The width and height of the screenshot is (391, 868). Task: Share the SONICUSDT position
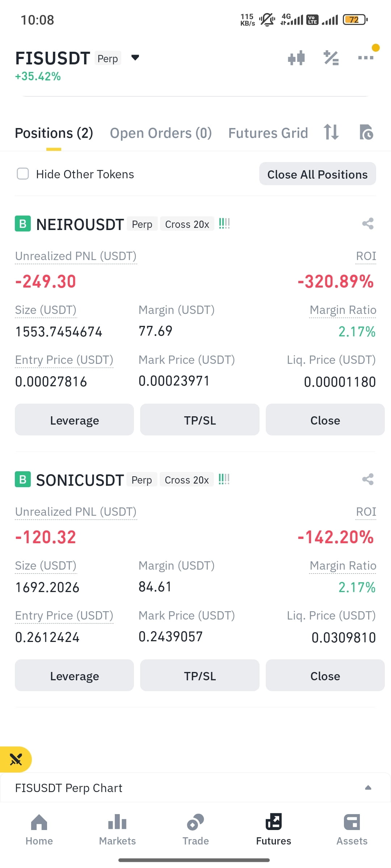tap(368, 479)
